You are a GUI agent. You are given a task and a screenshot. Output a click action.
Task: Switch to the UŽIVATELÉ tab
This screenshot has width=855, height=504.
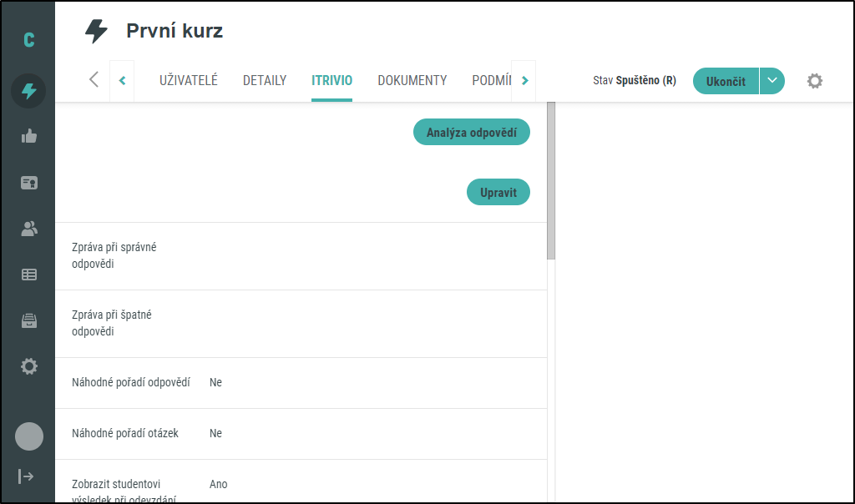click(x=189, y=81)
